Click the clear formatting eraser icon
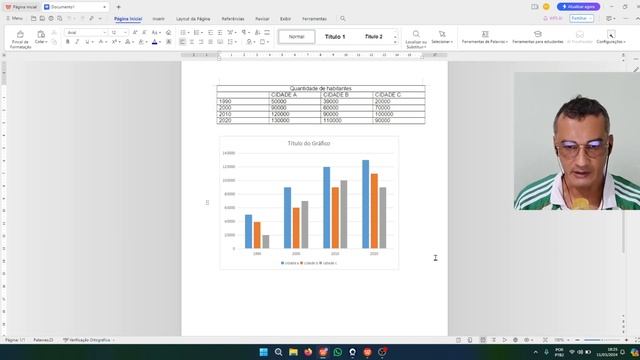 pos(169,32)
